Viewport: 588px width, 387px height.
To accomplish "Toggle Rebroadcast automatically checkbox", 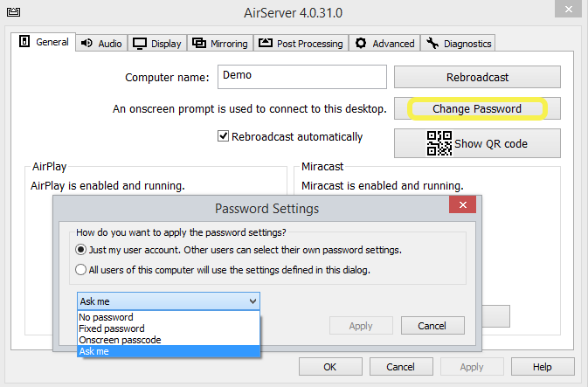I will click(x=224, y=136).
